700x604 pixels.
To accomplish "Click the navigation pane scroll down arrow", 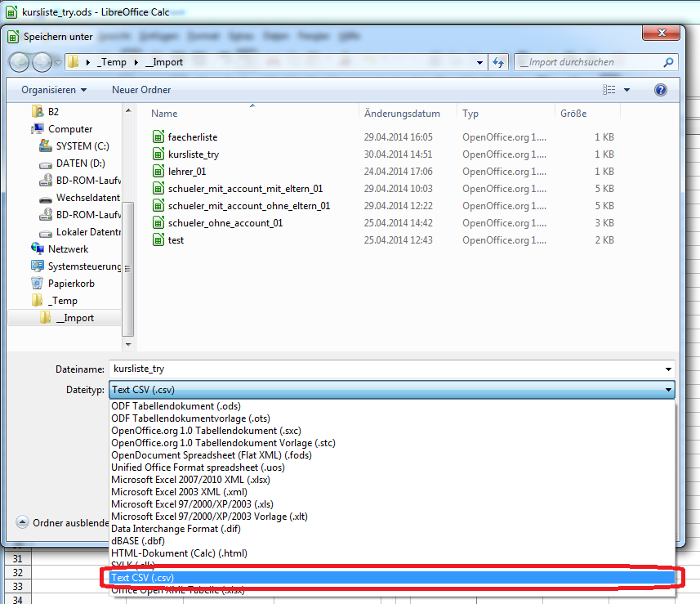I will pyautogui.click(x=128, y=344).
